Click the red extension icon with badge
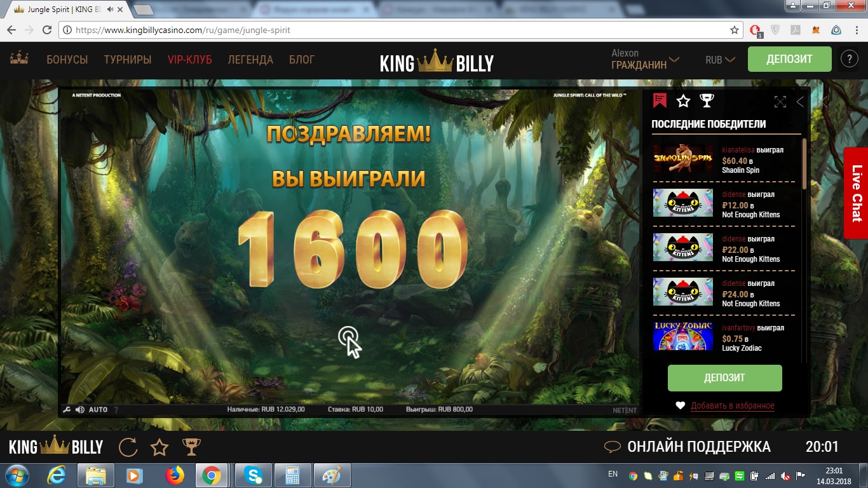 pyautogui.click(x=756, y=30)
